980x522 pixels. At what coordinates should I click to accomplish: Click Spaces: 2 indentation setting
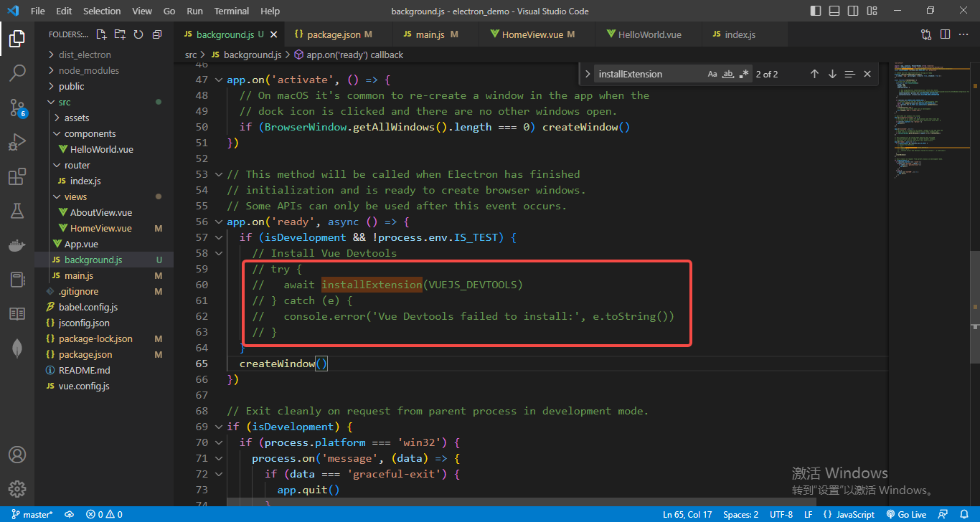point(740,514)
